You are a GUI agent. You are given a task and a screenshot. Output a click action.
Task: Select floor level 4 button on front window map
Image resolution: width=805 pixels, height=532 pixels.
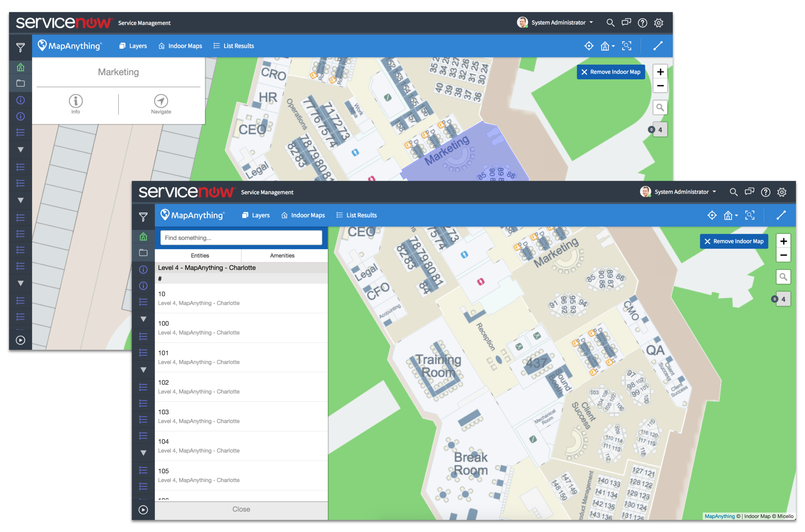click(x=784, y=299)
